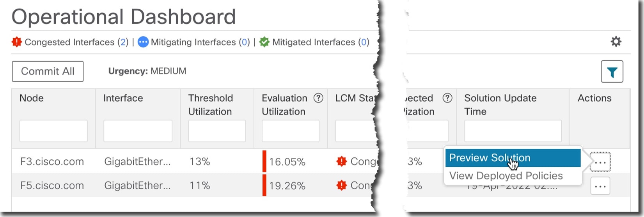This screenshot has width=644, height=217.
Task: Click the Congested Interfaces count link
Action: click(123, 42)
